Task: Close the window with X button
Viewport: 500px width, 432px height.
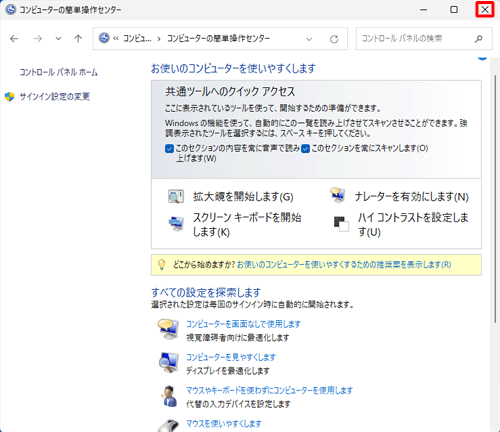Action: (x=485, y=10)
